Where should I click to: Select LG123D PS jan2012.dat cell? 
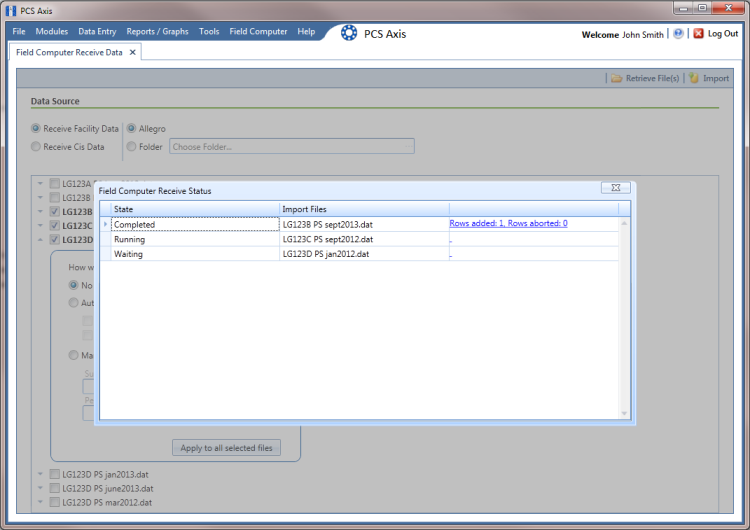pyautogui.click(x=364, y=254)
